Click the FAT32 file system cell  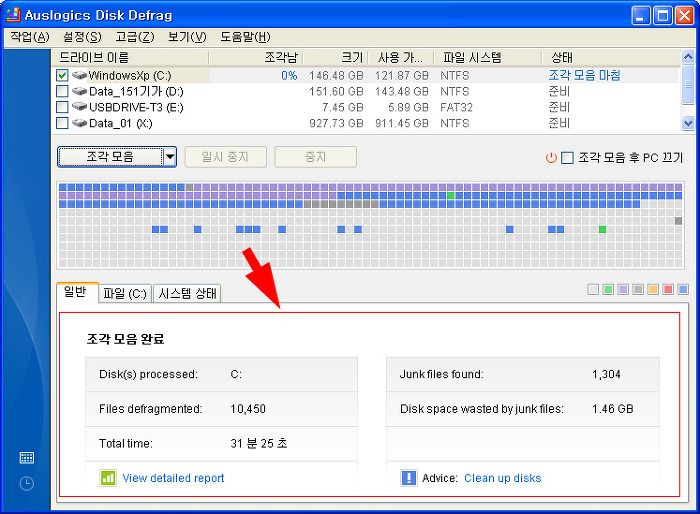[456, 107]
